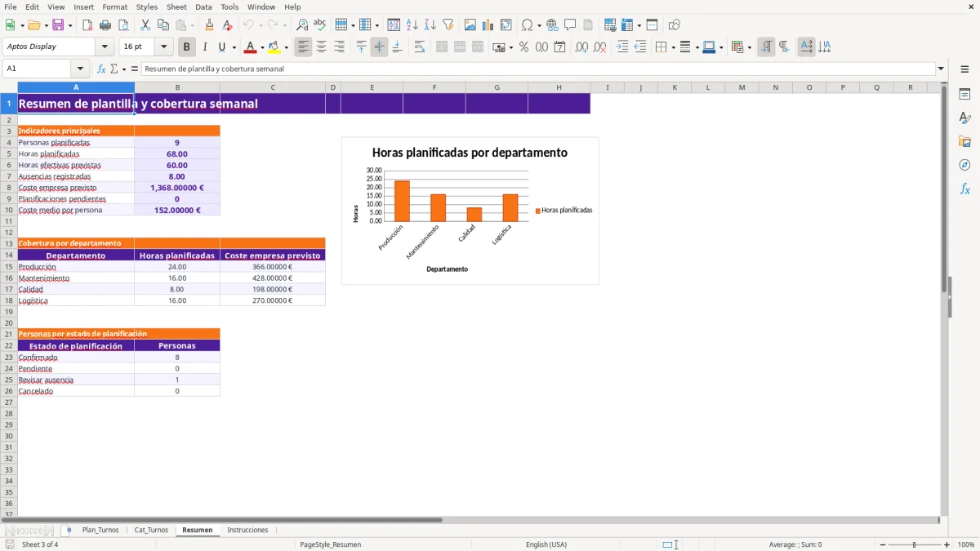Image resolution: width=980 pixels, height=551 pixels.
Task: Center the cell content vertically
Action: pos(379,47)
